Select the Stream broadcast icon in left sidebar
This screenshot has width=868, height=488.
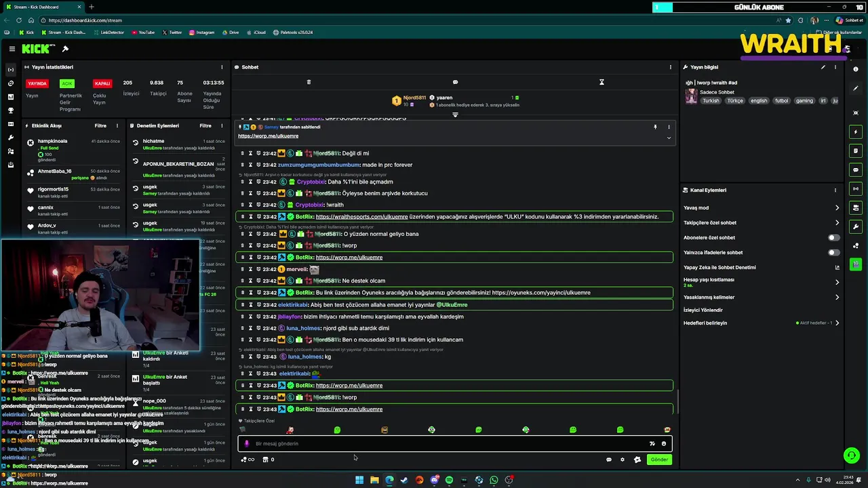coord(11,70)
